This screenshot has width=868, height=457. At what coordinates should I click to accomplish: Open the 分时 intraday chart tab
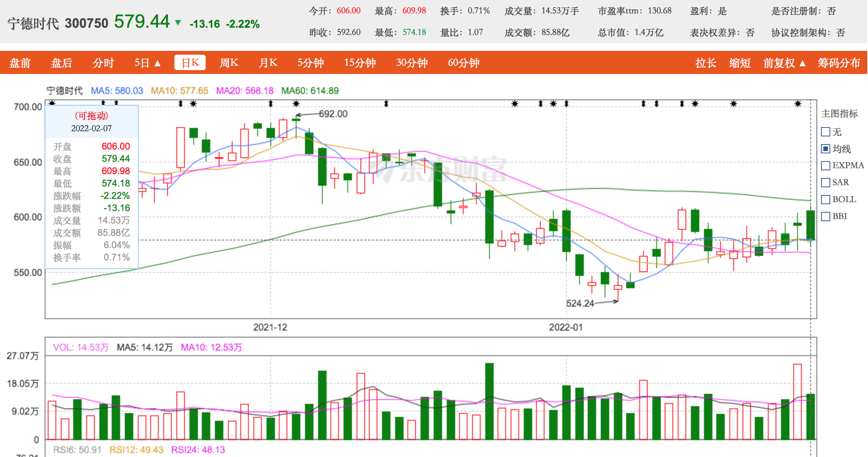click(x=103, y=63)
